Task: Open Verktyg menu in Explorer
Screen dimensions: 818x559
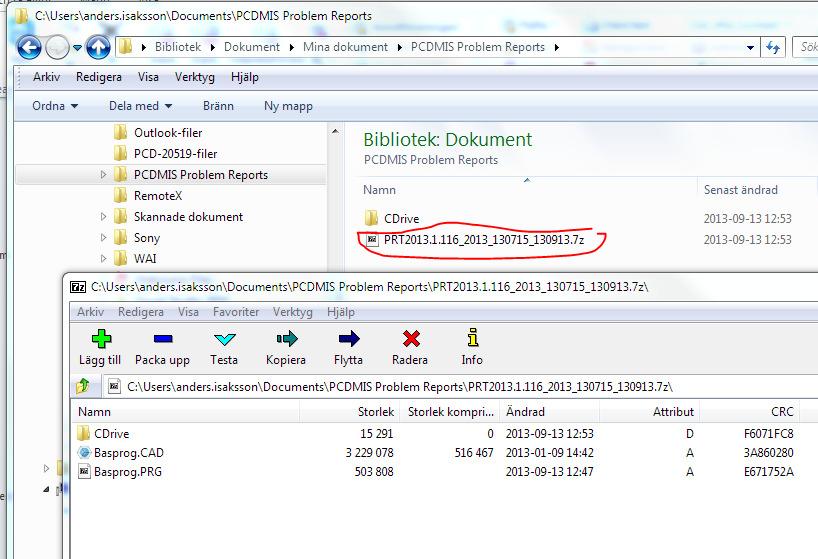Action: (195, 77)
